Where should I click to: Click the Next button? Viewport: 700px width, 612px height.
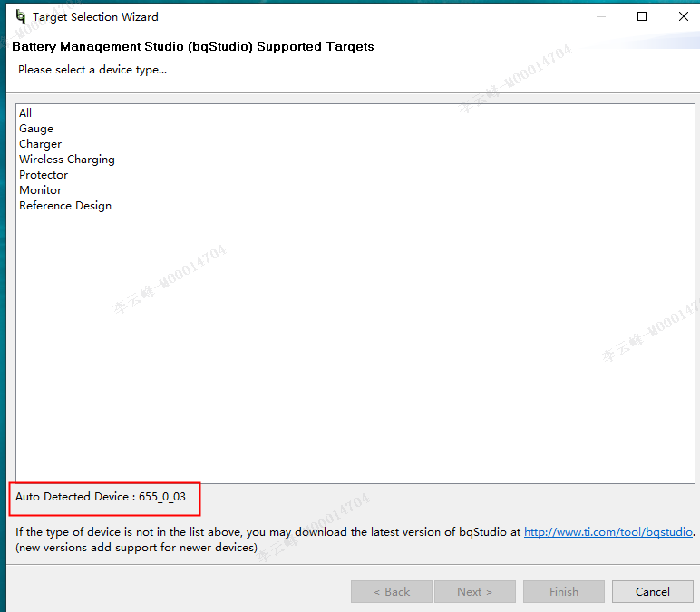click(x=475, y=591)
